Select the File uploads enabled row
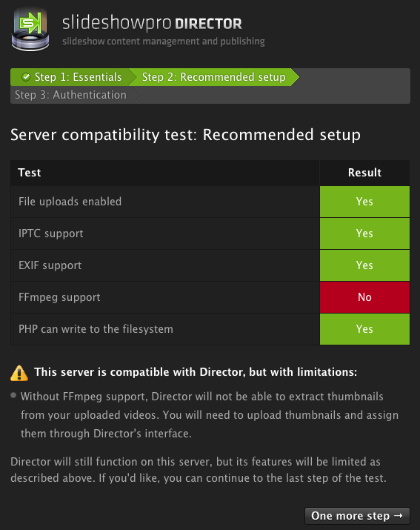 210,202
